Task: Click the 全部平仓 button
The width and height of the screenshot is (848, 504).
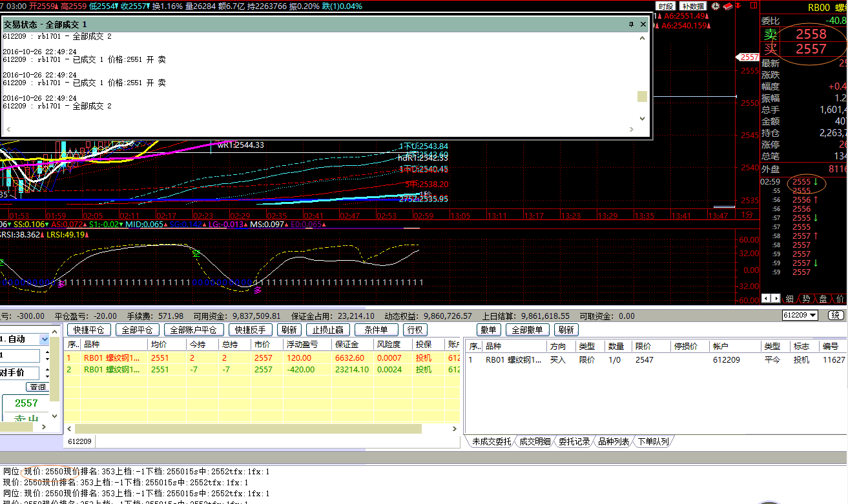Action: pyautogui.click(x=137, y=330)
